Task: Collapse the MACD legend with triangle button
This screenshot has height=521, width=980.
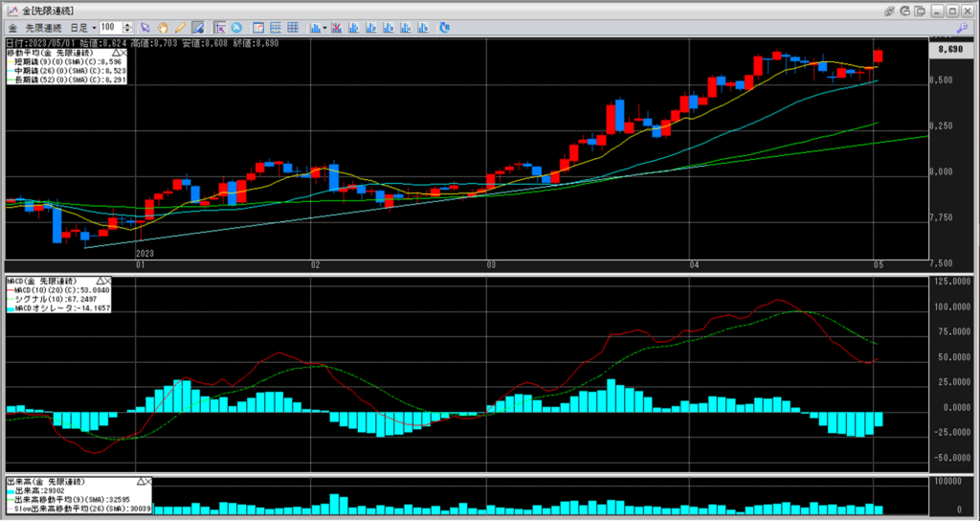Action: 100,281
